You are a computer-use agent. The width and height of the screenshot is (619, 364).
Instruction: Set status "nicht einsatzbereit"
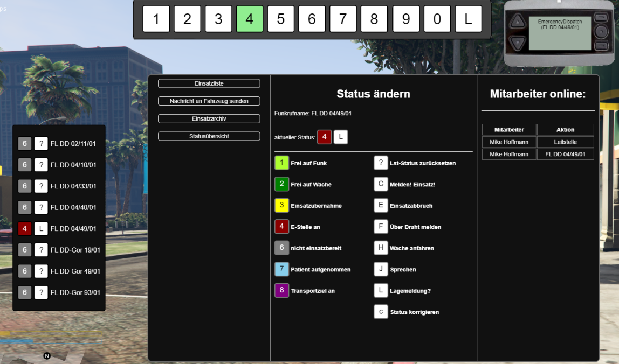point(281,248)
